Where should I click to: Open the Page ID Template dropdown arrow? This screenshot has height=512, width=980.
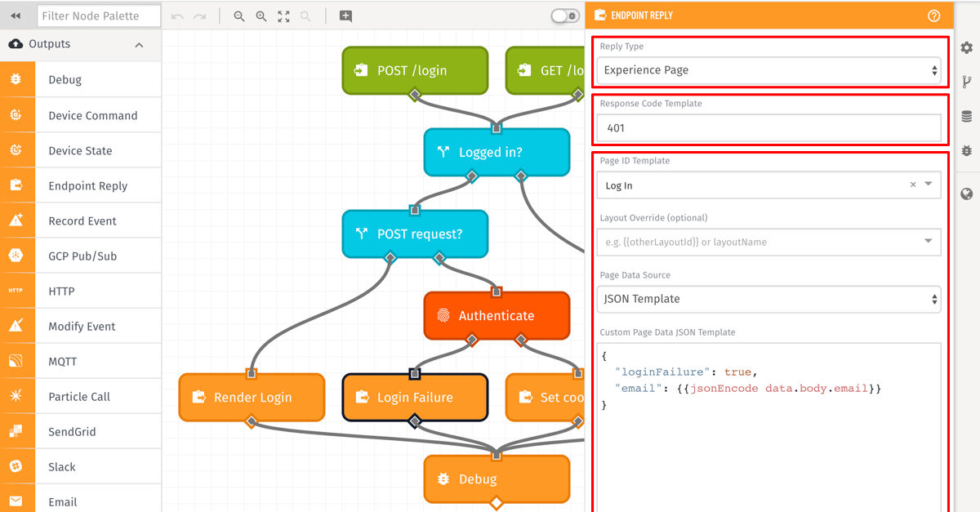pos(929,185)
